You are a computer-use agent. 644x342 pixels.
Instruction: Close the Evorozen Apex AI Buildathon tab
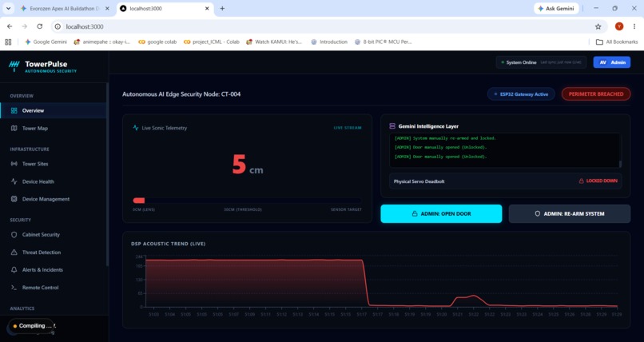coord(107,8)
